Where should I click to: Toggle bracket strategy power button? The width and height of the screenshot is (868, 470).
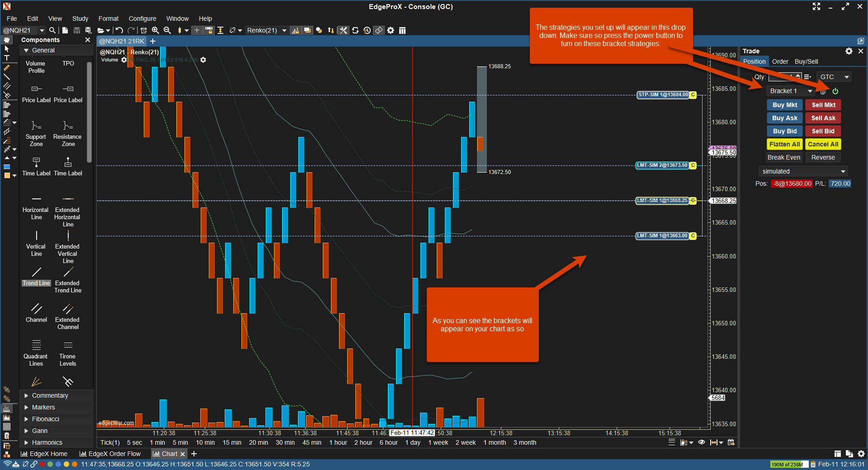pyautogui.click(x=835, y=91)
